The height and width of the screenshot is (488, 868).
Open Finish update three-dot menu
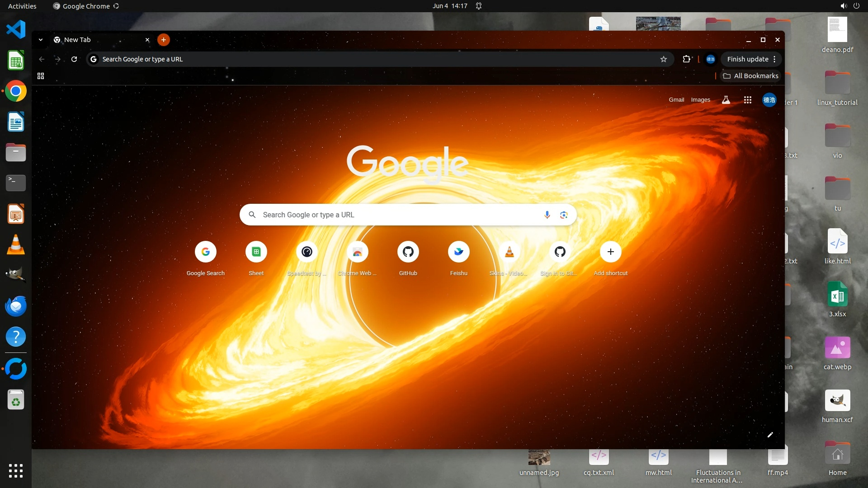pos(774,59)
